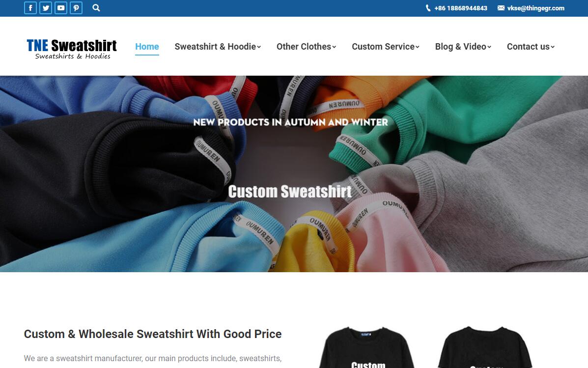588x368 pixels.
Task: Call the phone number +86 18868944843
Action: 461,8
